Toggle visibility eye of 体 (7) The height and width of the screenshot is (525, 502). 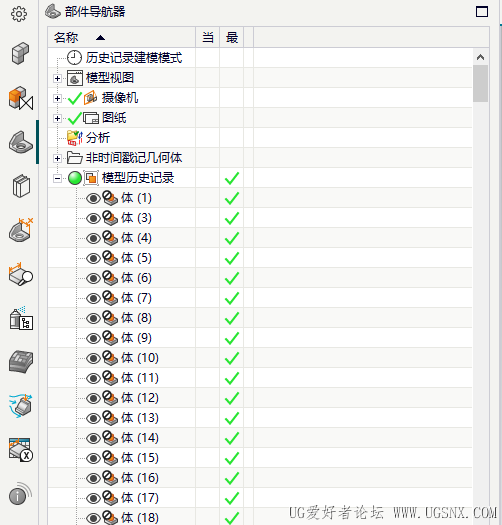click(x=93, y=298)
